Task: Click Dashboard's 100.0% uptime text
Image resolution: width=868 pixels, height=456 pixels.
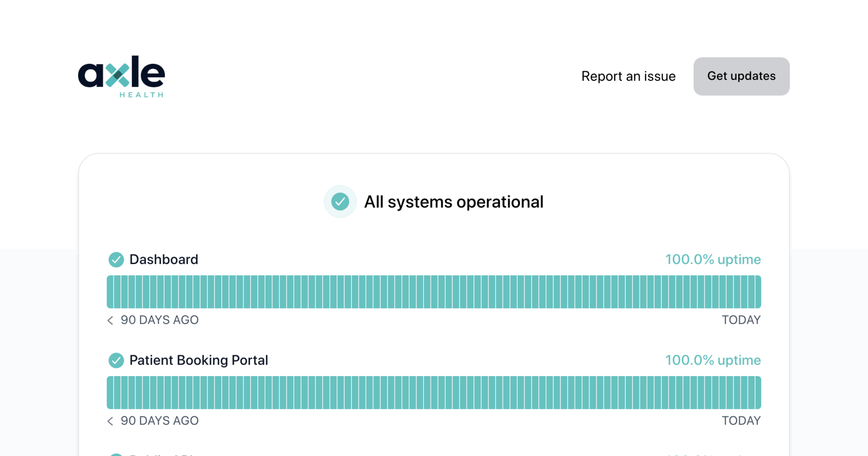Action: (x=713, y=259)
